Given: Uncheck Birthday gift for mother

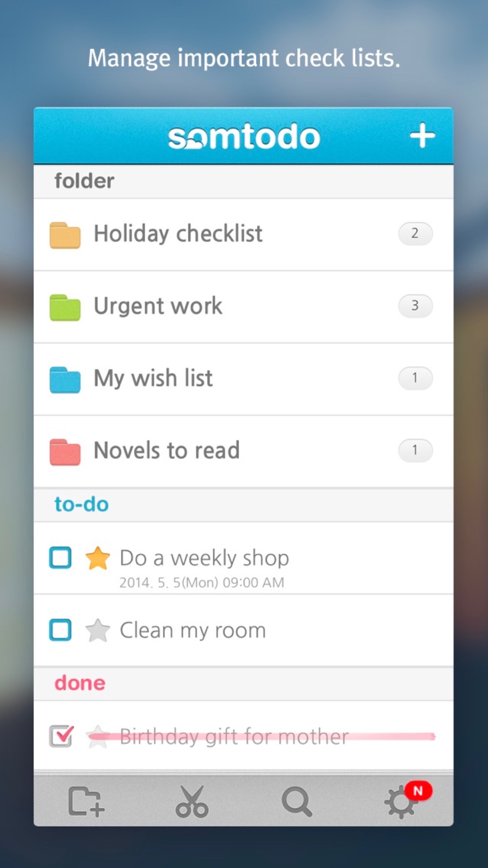Looking at the screenshot, I should point(61,736).
